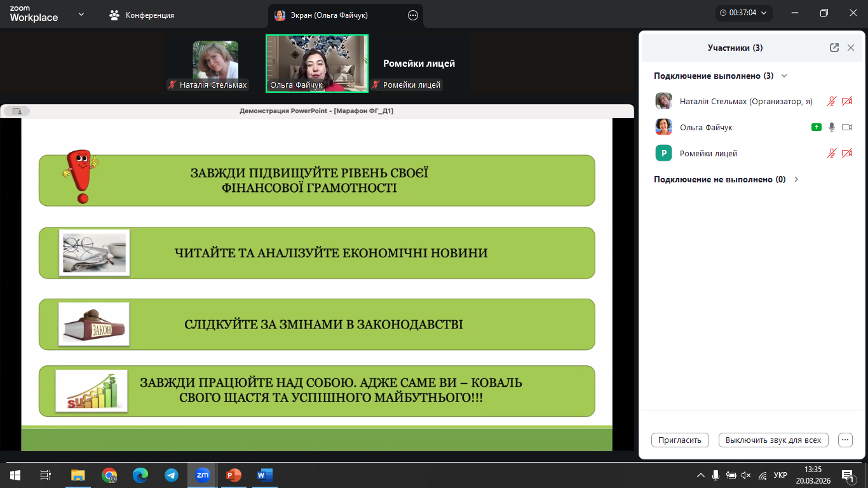Click the Ромейки лицей name in participant list
The width and height of the screenshot is (868, 488).
tap(709, 153)
